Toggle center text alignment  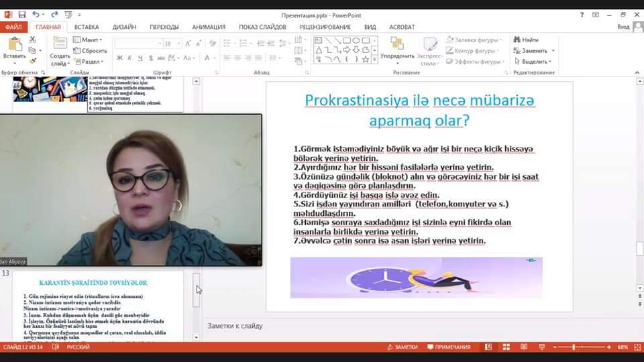pyautogui.click(x=237, y=58)
